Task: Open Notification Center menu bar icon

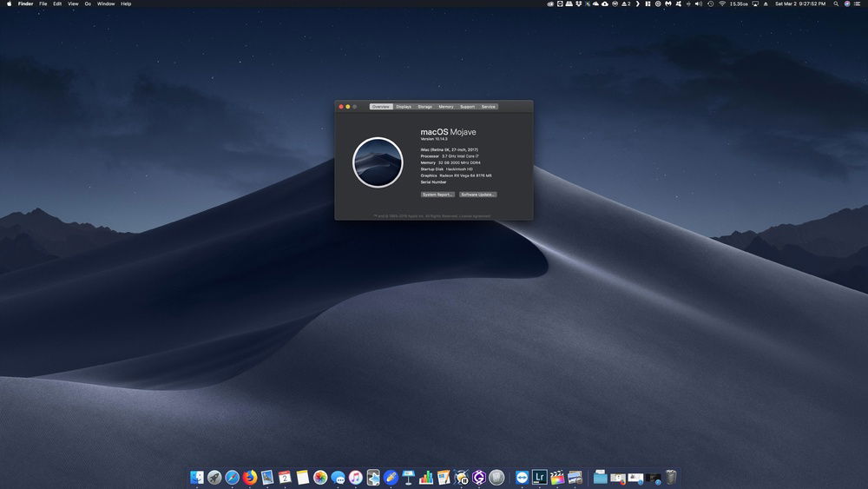Action: (858, 3)
